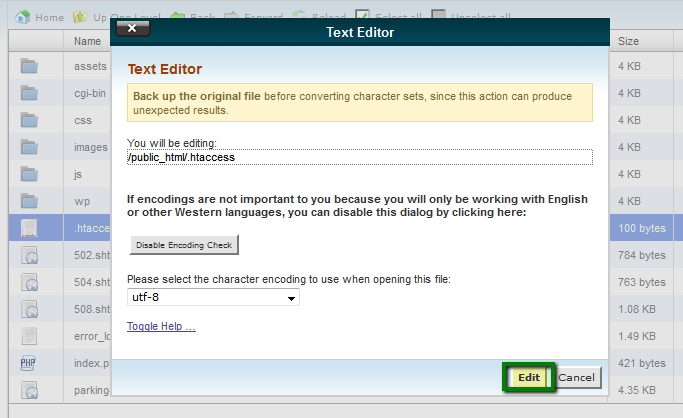Check the Select all checkbox
This screenshot has width=683, height=418.
click(x=362, y=17)
